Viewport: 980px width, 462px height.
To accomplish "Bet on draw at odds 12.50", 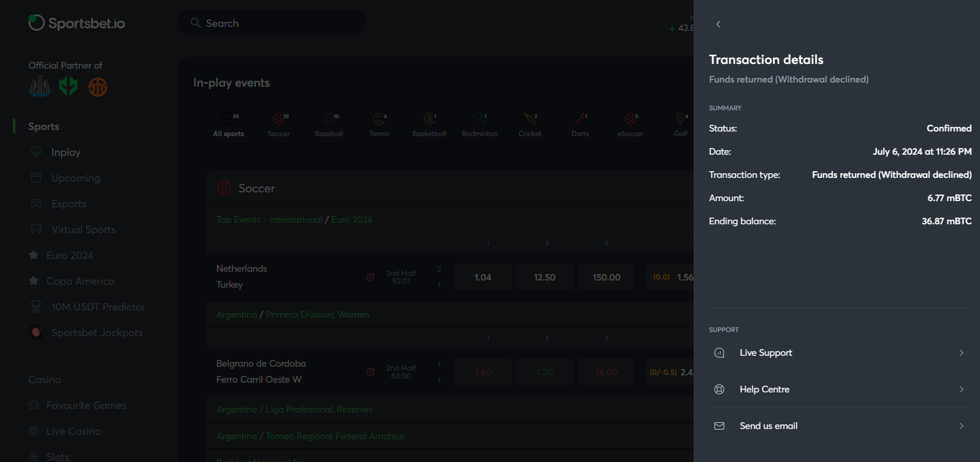I will click(x=545, y=277).
